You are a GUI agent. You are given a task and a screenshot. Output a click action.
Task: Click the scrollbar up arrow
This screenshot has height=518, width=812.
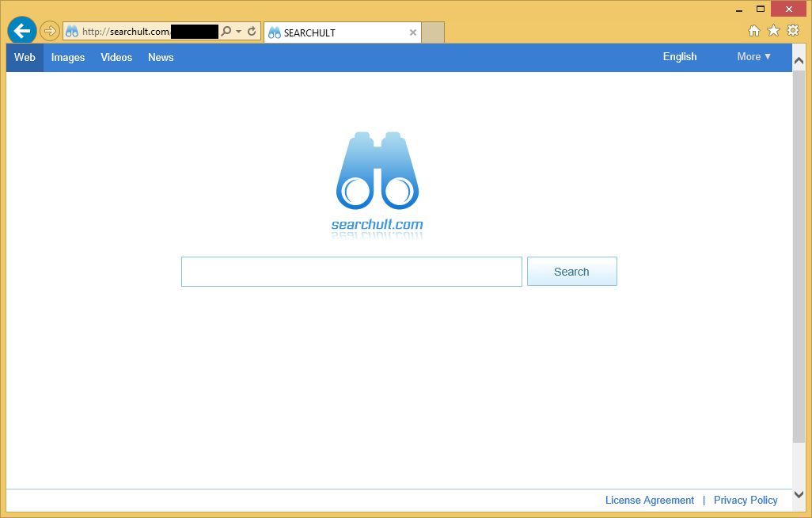click(799, 61)
